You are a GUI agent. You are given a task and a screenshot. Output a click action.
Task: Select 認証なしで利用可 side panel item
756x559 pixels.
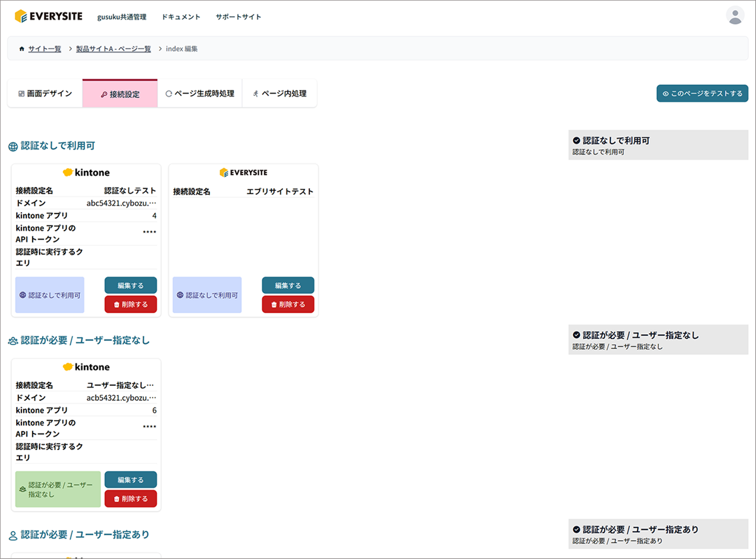(658, 145)
